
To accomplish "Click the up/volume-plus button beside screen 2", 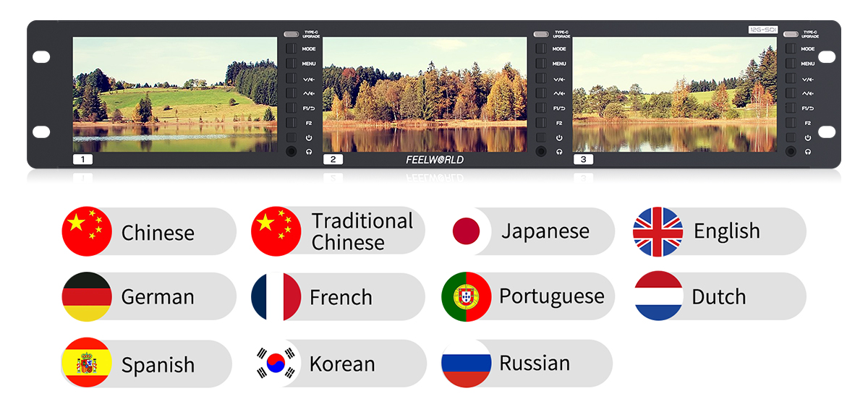I will [540, 93].
